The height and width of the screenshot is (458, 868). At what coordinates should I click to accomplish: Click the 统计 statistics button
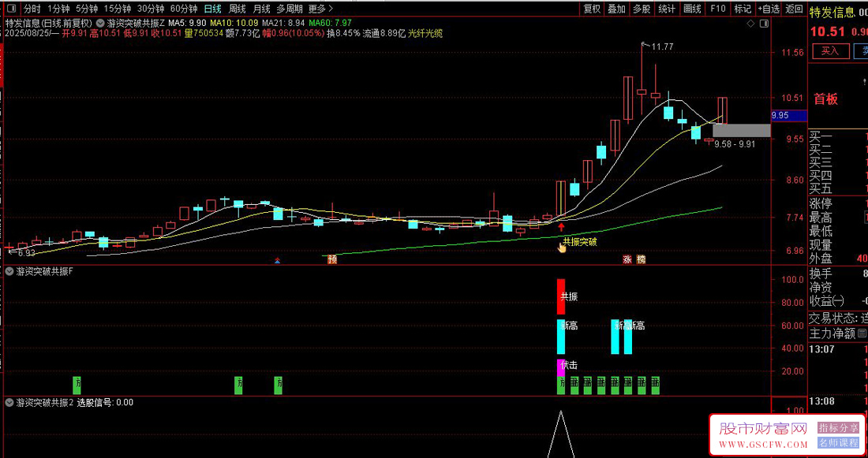[667, 9]
